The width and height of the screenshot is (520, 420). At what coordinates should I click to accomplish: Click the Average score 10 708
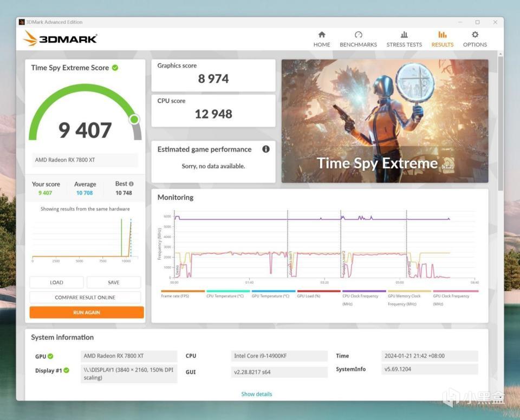point(84,193)
